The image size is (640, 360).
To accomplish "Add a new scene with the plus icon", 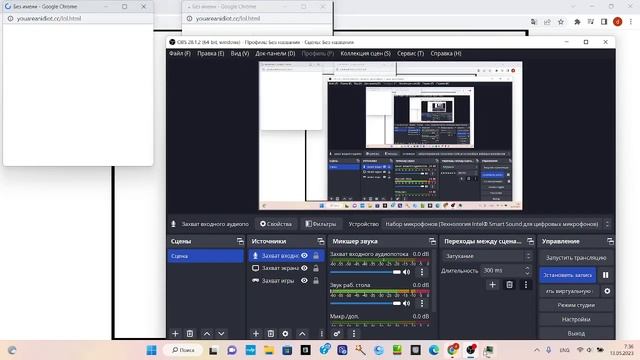I will [175, 333].
